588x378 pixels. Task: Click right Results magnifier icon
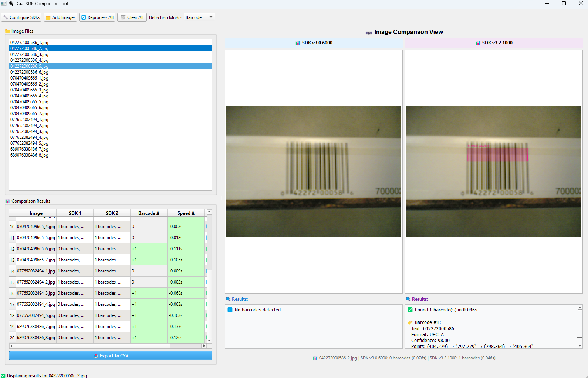pos(408,299)
